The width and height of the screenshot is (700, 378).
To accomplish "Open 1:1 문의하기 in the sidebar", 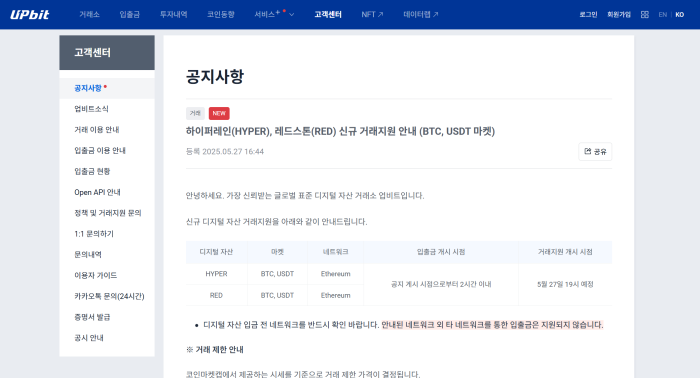I will pos(107,233).
